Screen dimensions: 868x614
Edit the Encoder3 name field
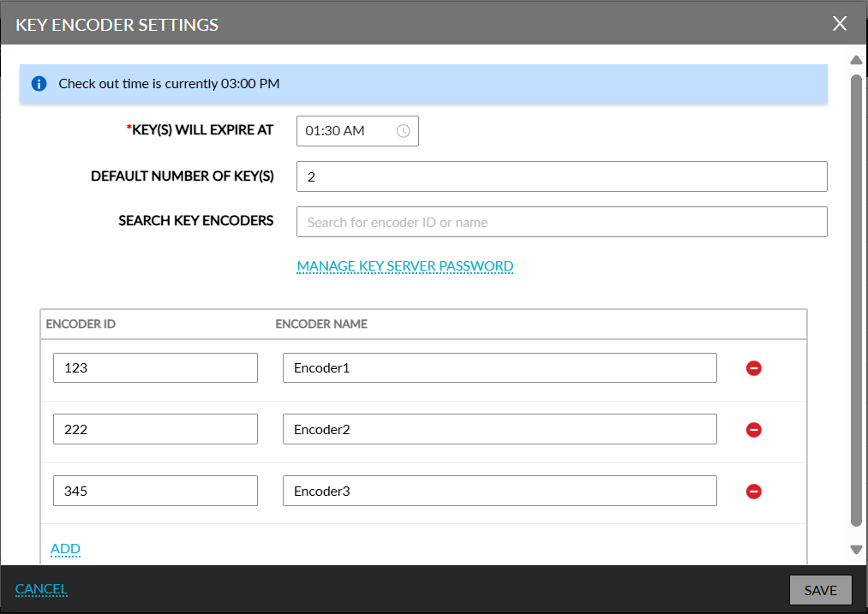pos(500,491)
